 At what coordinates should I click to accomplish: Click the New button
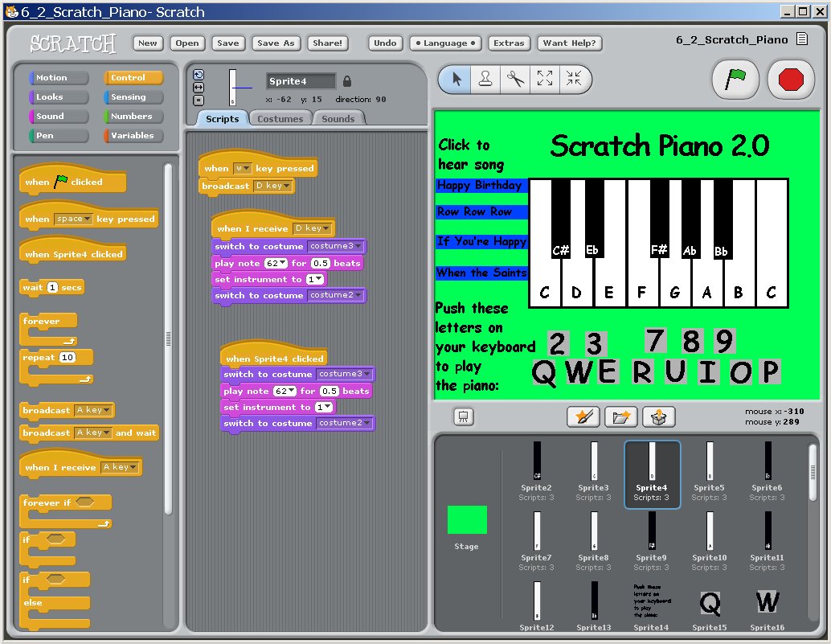pyautogui.click(x=148, y=43)
